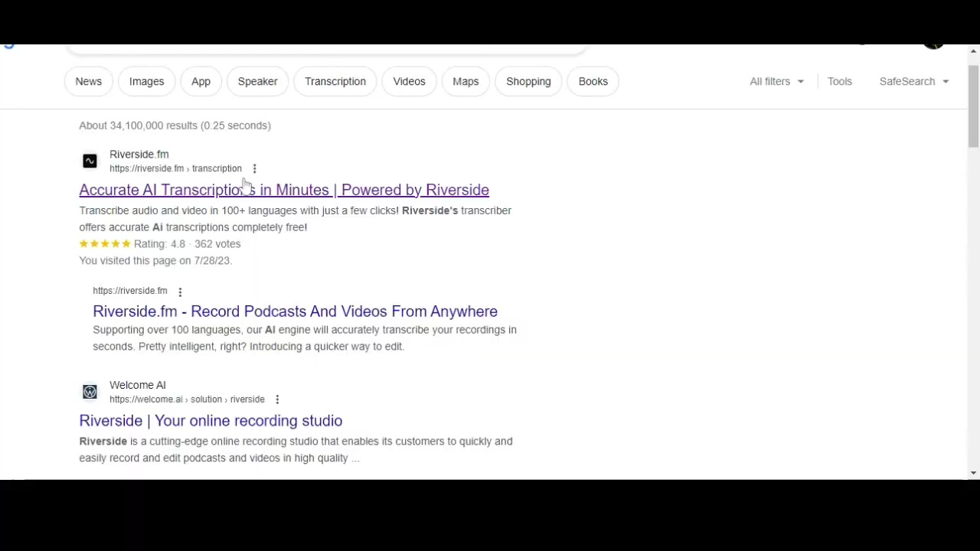
Task: Click the 'You visited this page on 7/28/23' note
Action: click(x=155, y=261)
